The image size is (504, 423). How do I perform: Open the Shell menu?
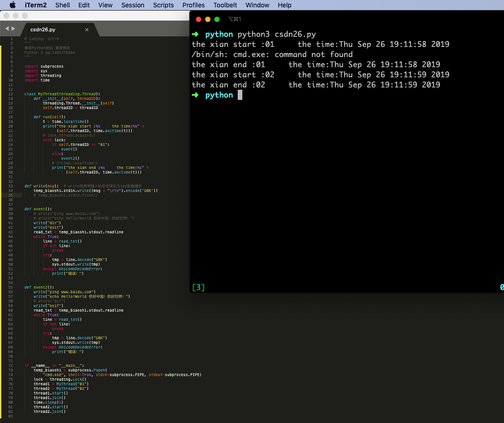pos(62,5)
